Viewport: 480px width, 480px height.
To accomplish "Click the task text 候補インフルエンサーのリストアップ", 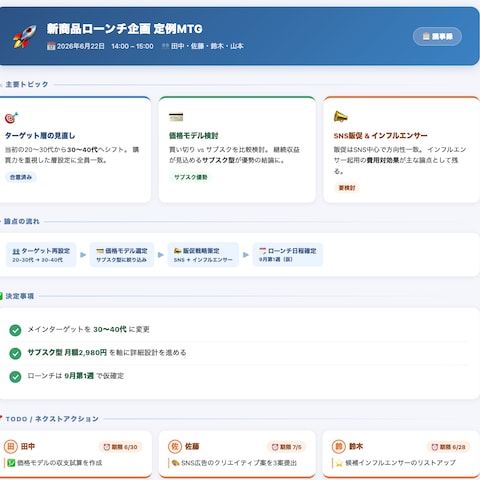I will [x=400, y=463].
